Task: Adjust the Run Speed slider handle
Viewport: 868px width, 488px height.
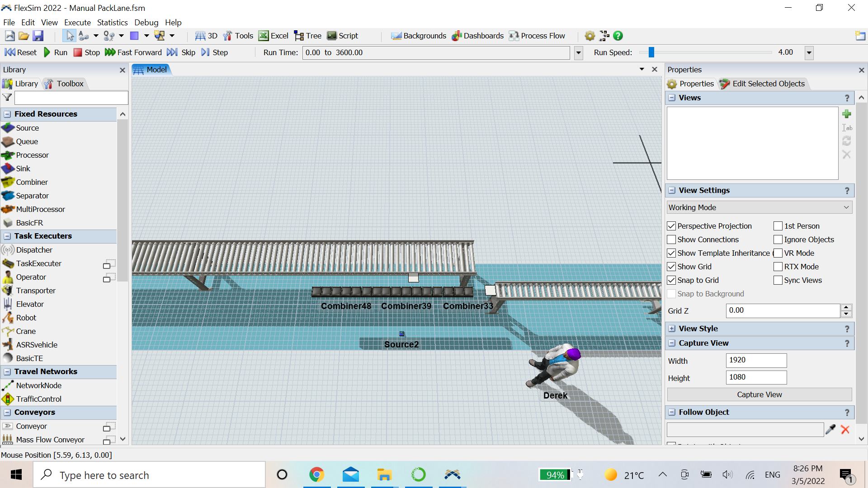Action: pos(651,52)
